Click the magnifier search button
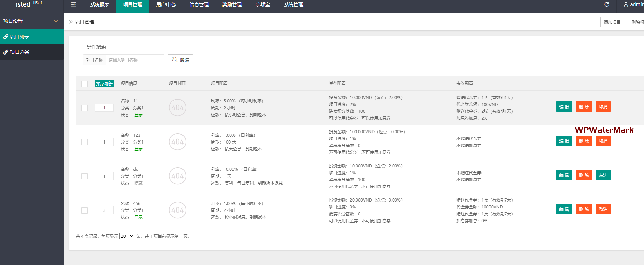This screenshot has width=644, height=265. point(180,60)
